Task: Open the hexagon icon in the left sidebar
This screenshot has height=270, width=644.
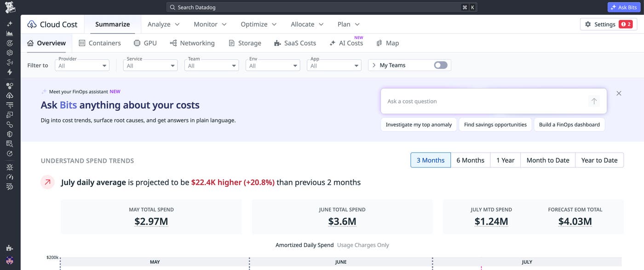Action: point(10,53)
